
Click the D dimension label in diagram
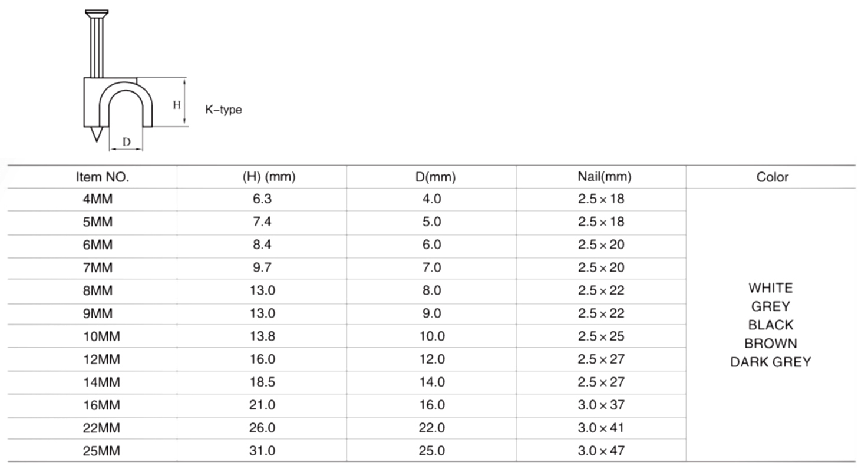click(x=126, y=142)
